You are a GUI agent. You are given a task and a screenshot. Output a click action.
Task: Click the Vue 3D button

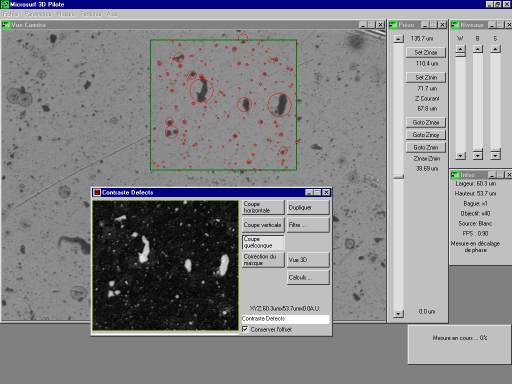[x=308, y=260]
